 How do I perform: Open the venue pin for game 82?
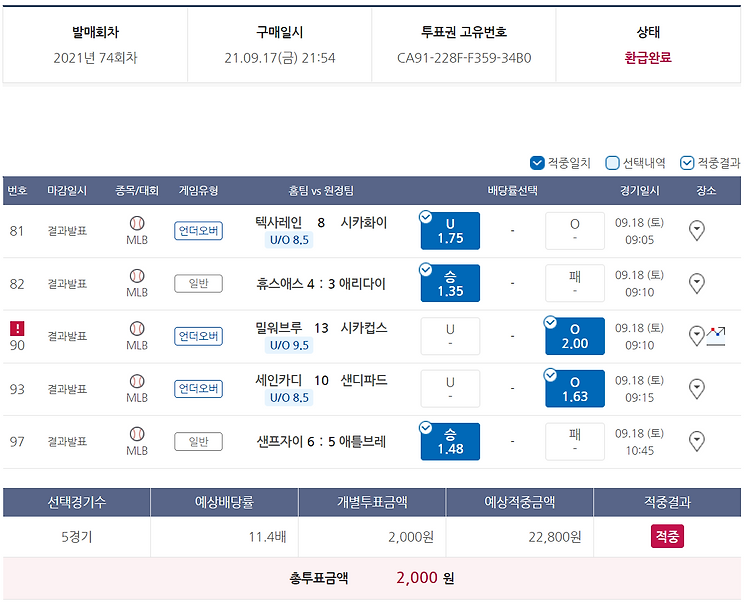pos(696,284)
